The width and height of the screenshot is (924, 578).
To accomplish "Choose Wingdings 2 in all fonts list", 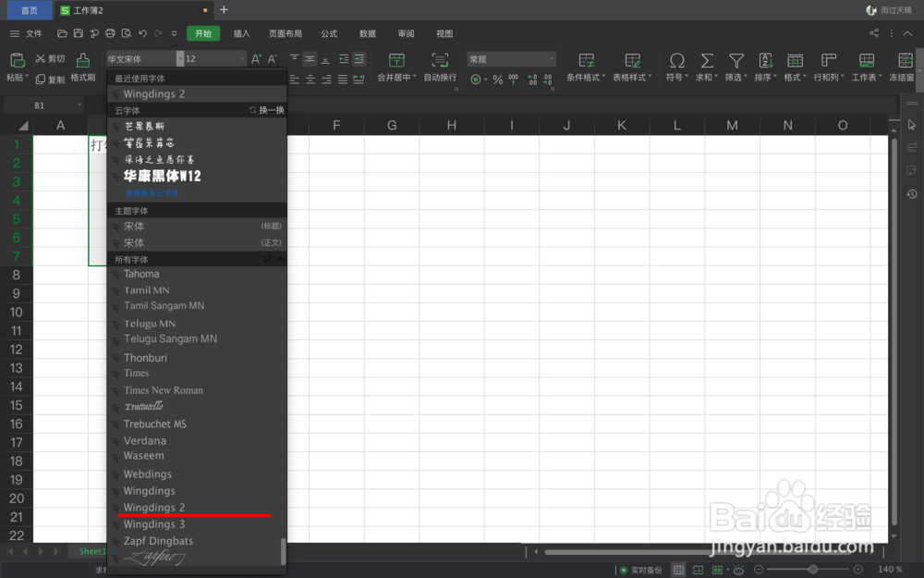I will [x=197, y=507].
